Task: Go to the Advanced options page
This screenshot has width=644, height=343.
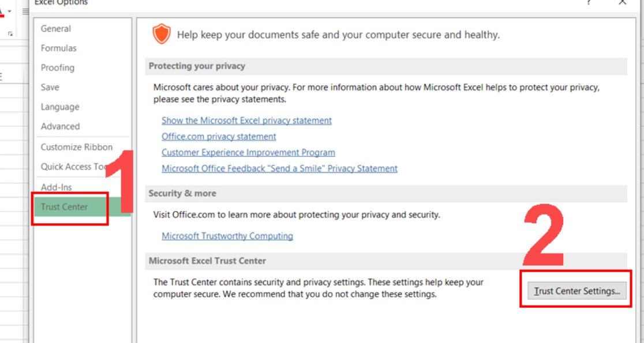Action: tap(59, 126)
